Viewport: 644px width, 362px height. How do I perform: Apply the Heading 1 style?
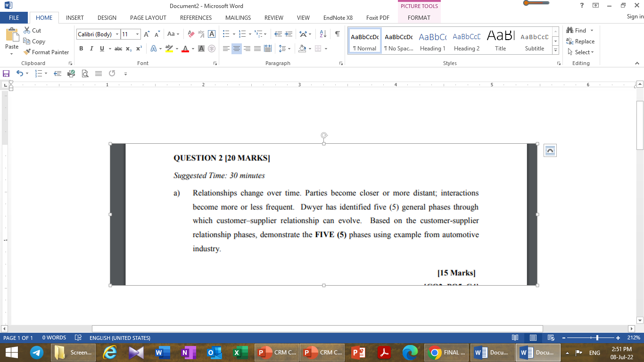coord(432,41)
